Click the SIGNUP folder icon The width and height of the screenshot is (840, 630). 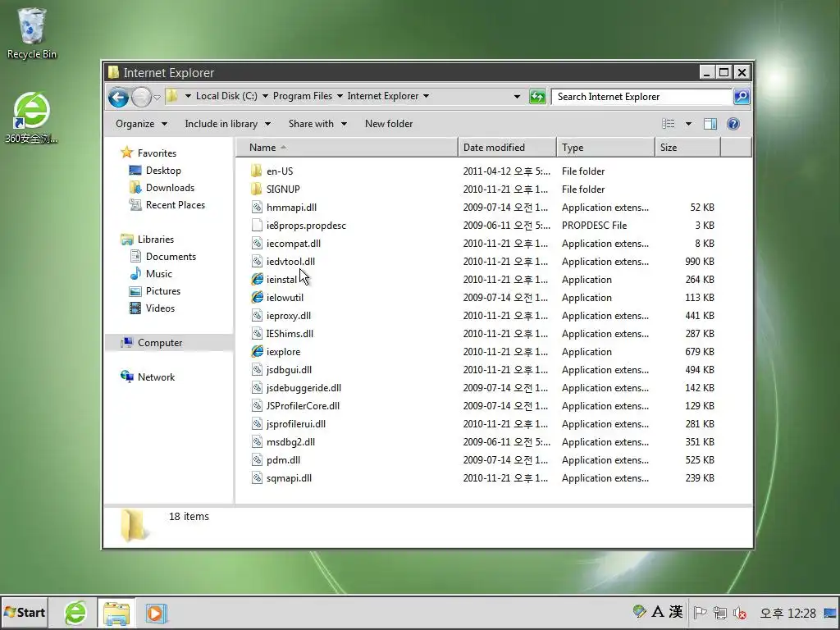(x=257, y=189)
